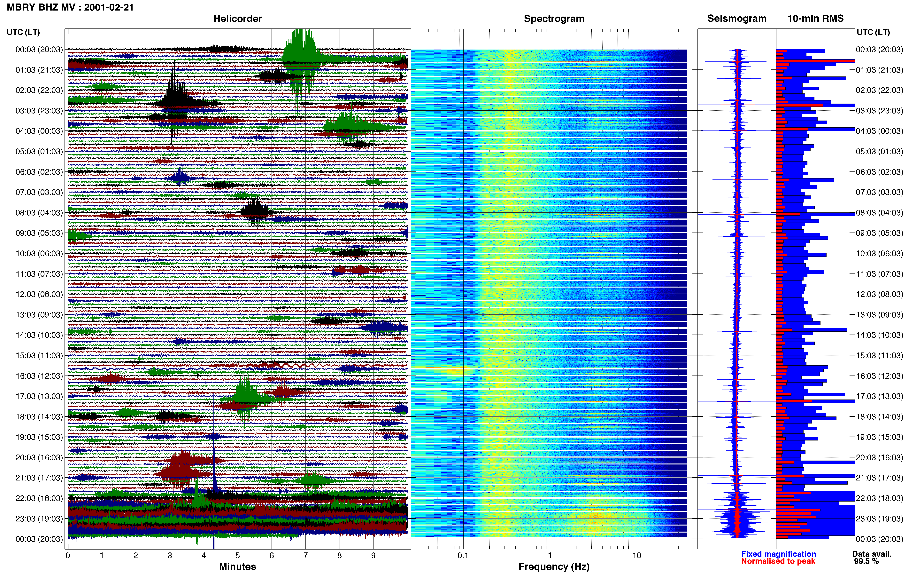Click minute tick '9' on helicorder axis
This screenshot has height=578, width=924.
[373, 555]
